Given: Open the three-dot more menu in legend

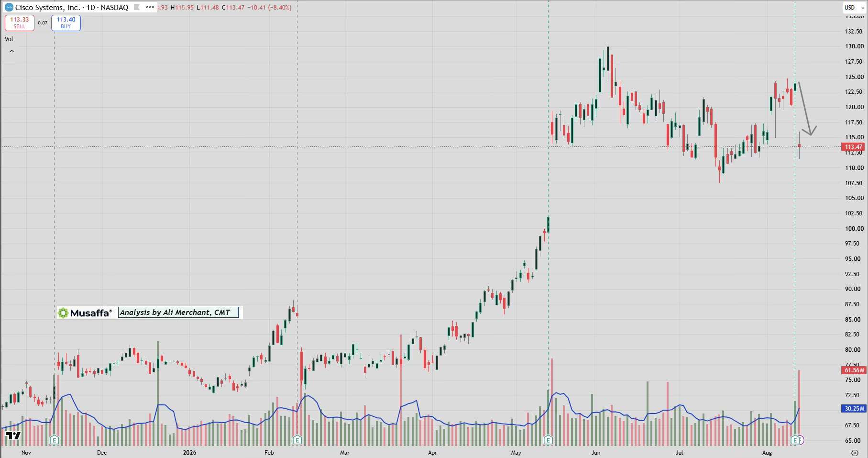Looking at the screenshot, I should (150, 7).
